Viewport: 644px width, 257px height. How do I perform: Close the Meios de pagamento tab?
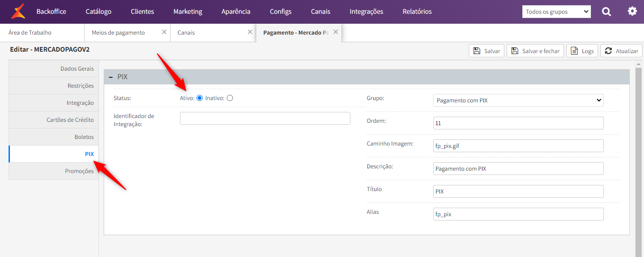[x=164, y=32]
